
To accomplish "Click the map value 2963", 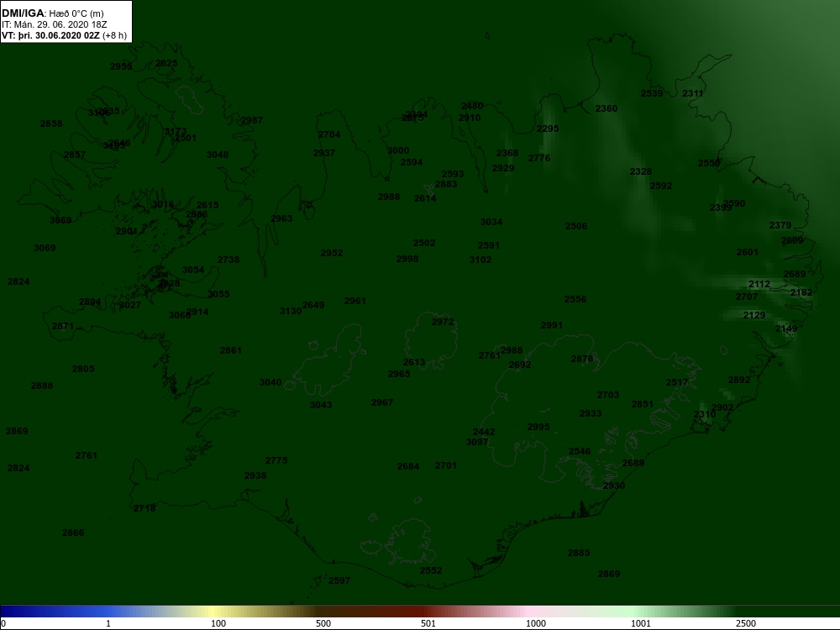I will 281,219.
